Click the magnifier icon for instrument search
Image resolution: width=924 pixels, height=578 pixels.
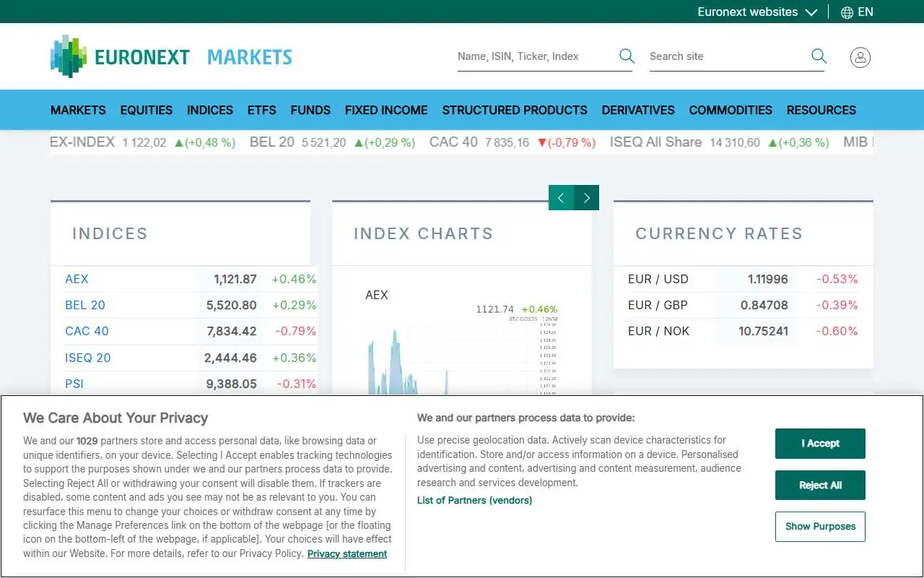click(x=627, y=56)
